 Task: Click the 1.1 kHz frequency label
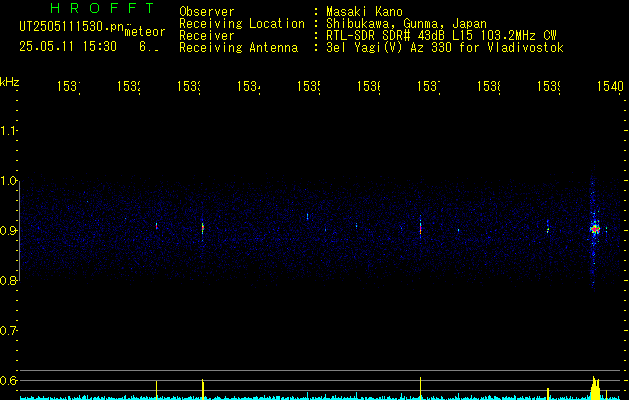click(x=8, y=130)
